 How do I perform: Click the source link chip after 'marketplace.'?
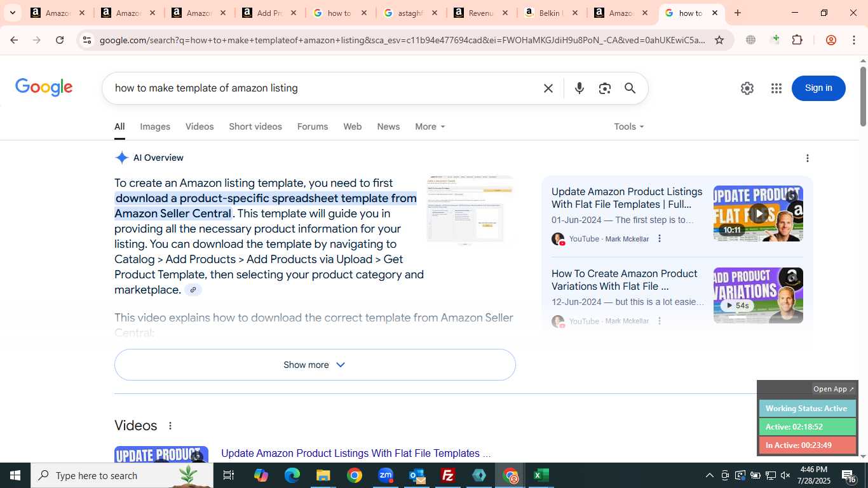click(193, 290)
